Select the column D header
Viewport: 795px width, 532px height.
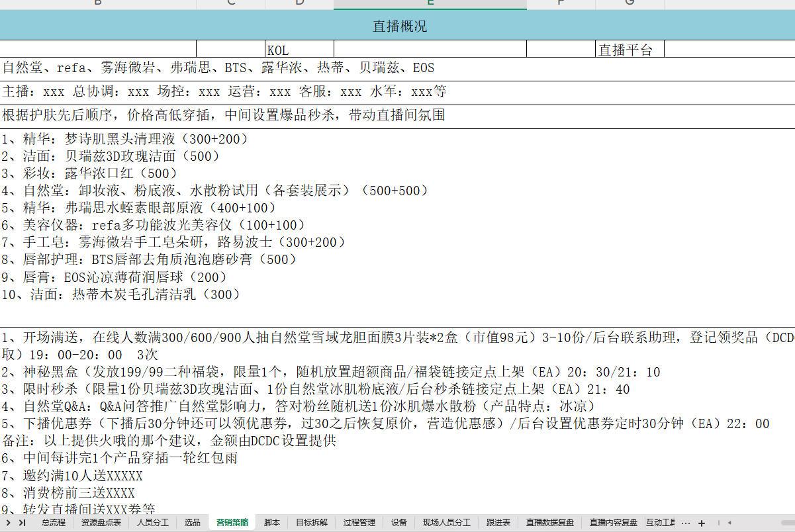[299, 5]
